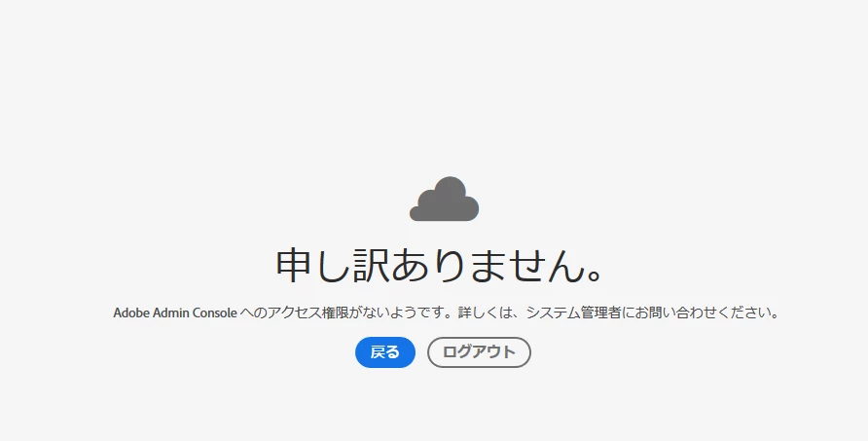Click the Adobe Admin Console text

point(175,312)
